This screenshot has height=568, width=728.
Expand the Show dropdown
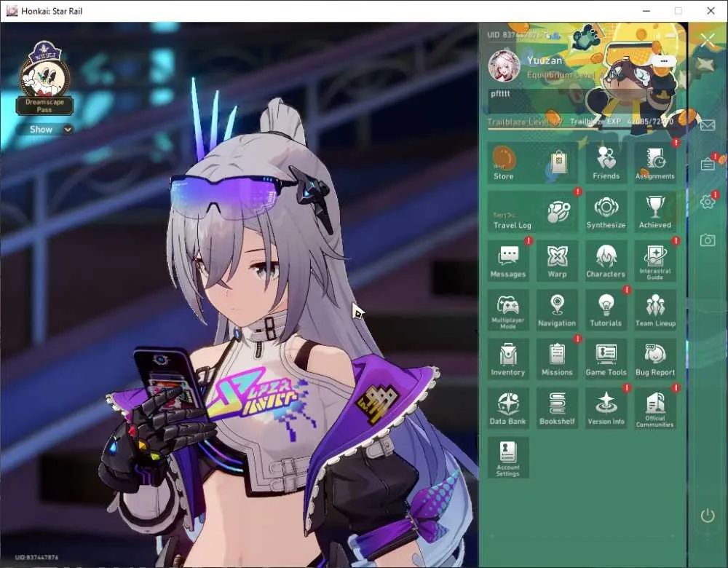[x=44, y=130]
